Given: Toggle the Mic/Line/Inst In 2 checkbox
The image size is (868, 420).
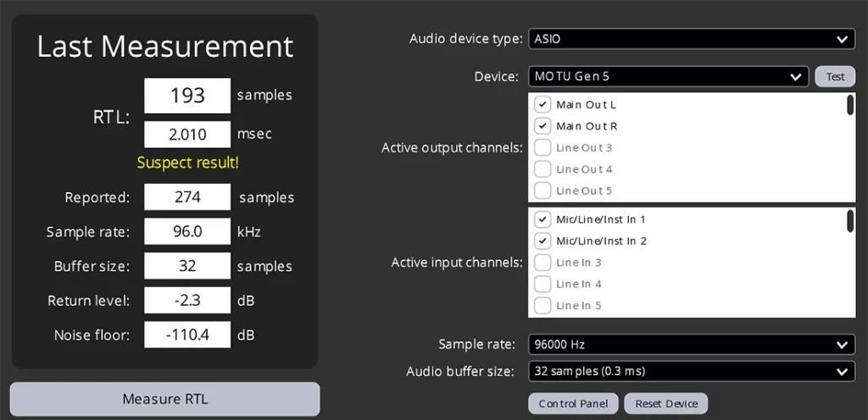Looking at the screenshot, I should coord(542,240).
